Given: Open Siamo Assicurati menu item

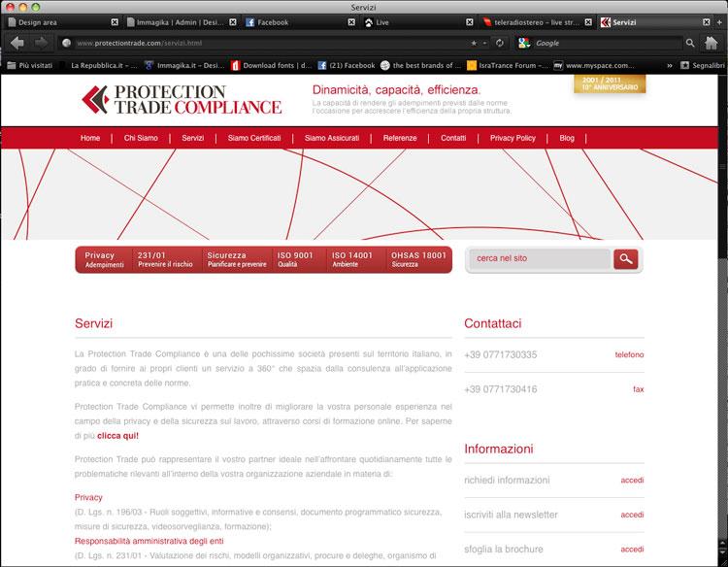Looking at the screenshot, I should coord(332,138).
